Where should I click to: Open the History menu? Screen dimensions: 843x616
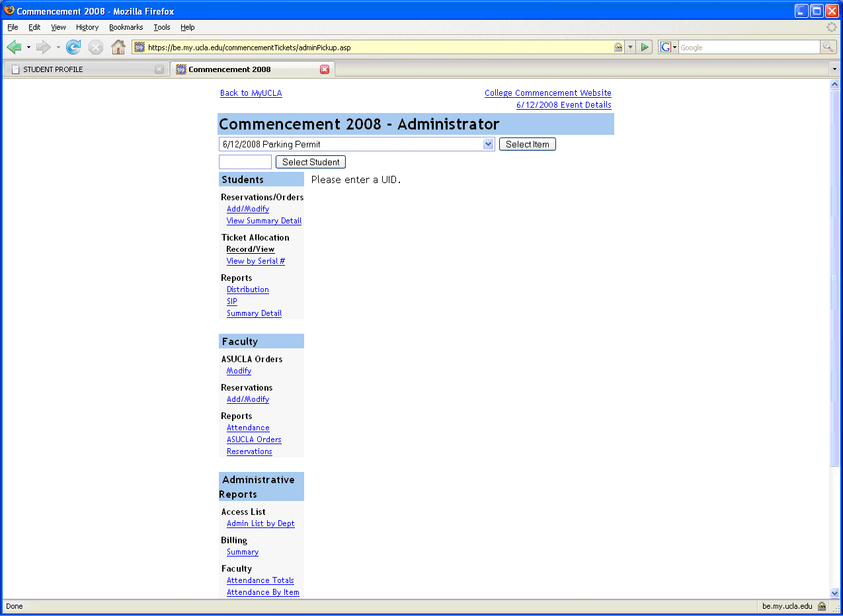click(87, 27)
